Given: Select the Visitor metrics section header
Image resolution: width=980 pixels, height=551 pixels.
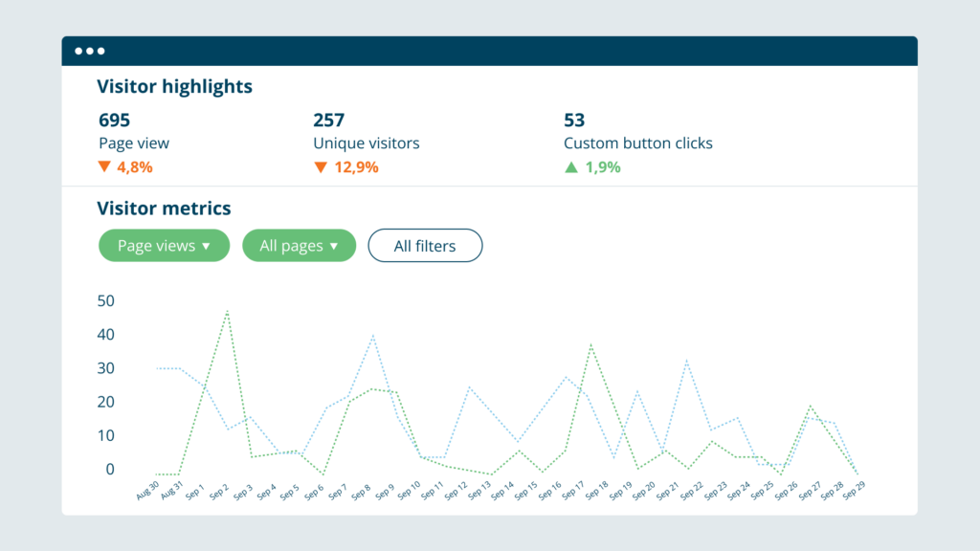Looking at the screenshot, I should click(164, 209).
